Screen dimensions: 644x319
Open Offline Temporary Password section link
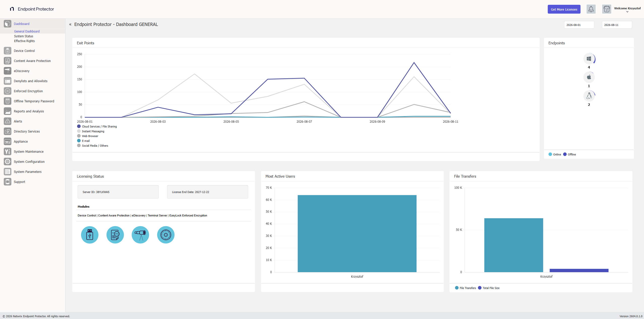click(34, 101)
